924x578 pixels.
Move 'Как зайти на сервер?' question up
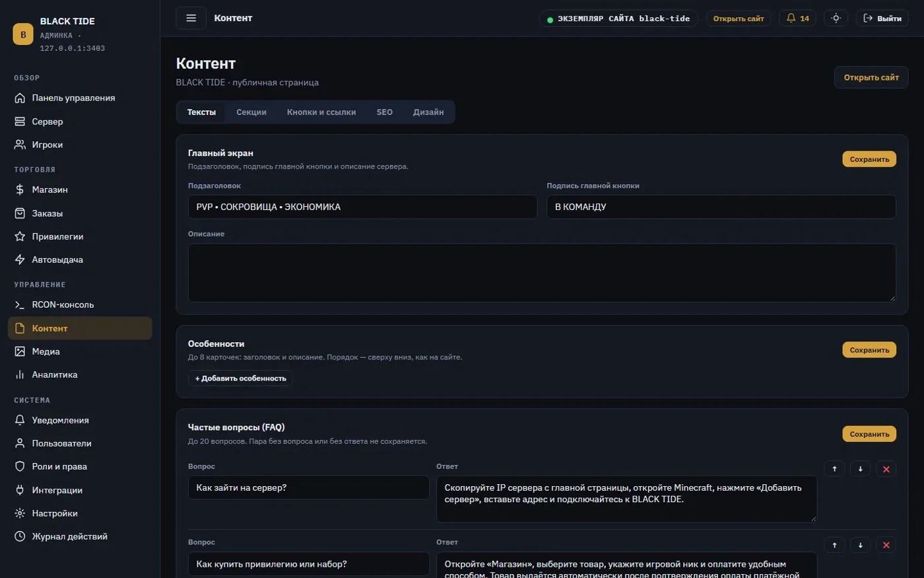coord(834,469)
